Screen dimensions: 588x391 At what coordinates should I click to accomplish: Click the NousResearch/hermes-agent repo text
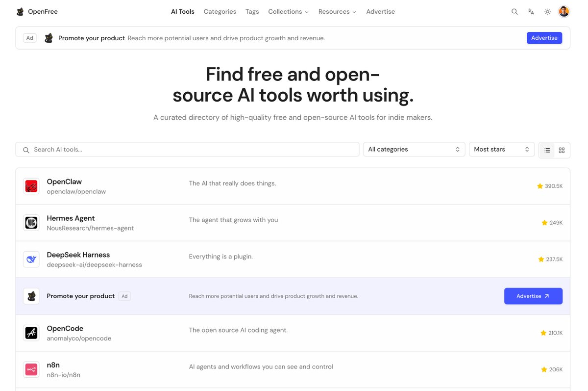pyautogui.click(x=90, y=228)
